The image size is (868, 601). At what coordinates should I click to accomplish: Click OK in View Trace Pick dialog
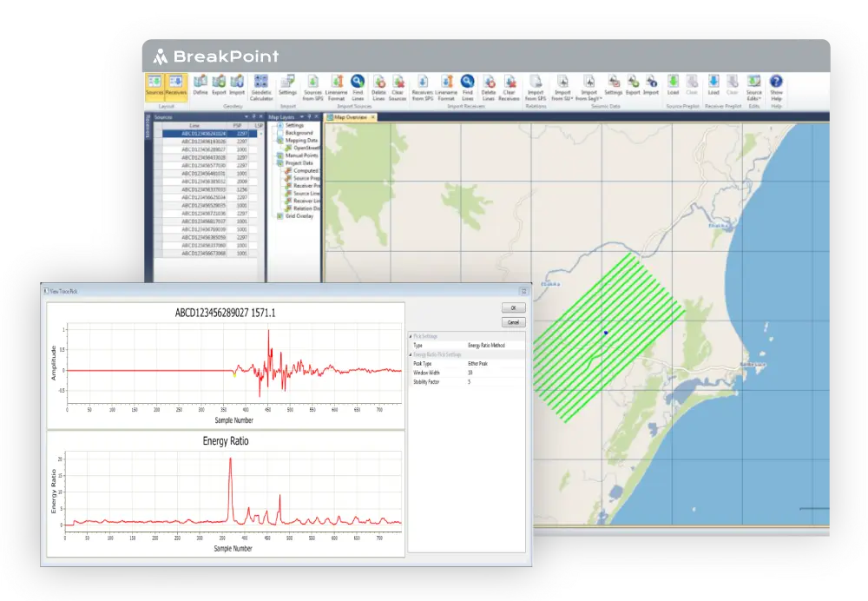coord(513,308)
